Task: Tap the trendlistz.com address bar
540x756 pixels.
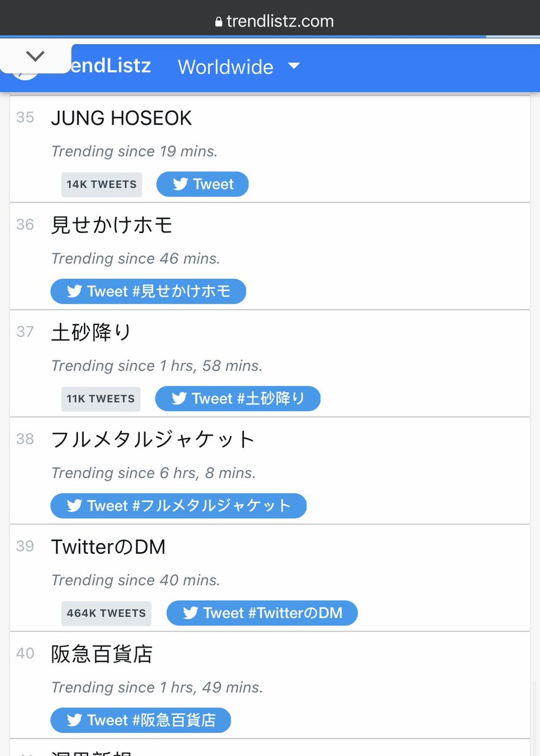Action: click(274, 21)
